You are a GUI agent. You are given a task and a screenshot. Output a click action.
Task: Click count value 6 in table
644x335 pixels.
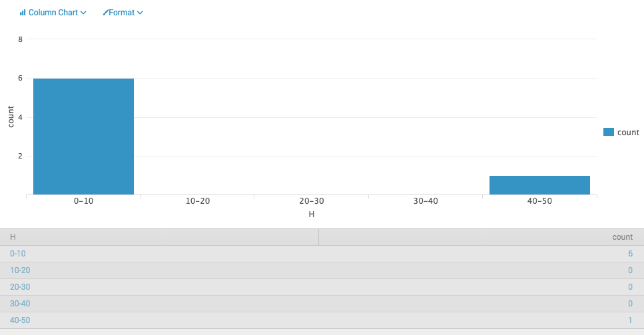(x=630, y=254)
